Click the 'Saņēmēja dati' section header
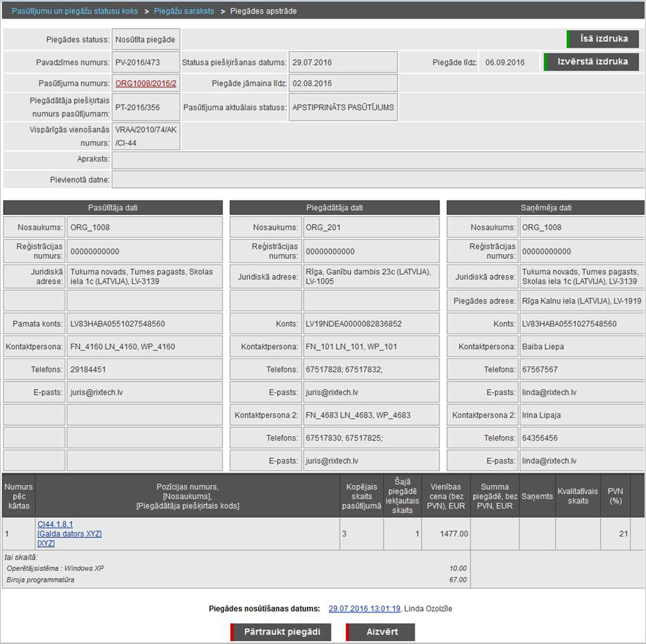The image size is (646, 644). (545, 208)
